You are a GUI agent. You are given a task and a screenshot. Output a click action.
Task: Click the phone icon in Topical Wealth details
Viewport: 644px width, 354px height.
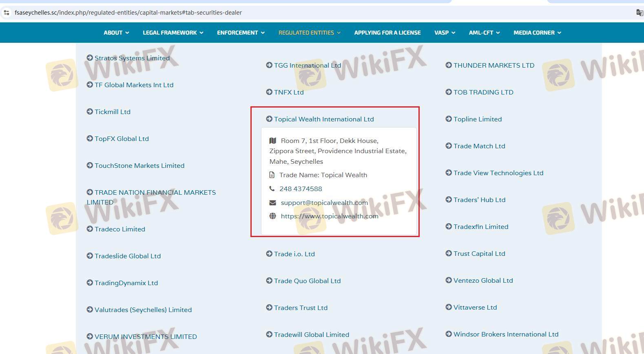[272, 189]
